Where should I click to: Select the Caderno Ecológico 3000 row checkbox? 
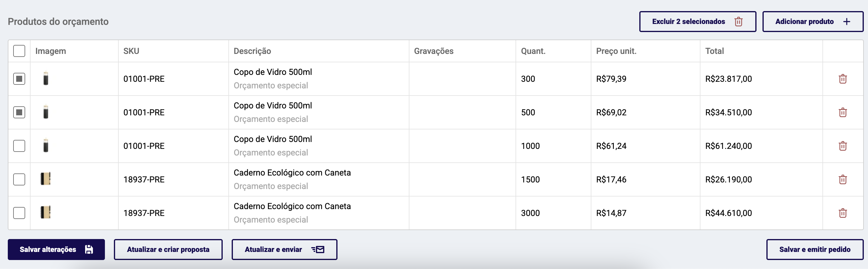click(x=19, y=213)
